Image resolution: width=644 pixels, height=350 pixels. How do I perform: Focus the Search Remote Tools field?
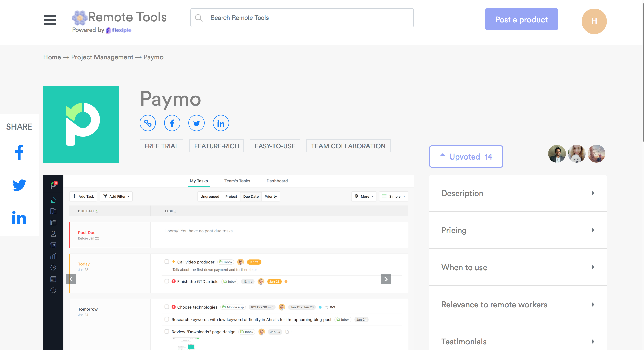pos(302,18)
